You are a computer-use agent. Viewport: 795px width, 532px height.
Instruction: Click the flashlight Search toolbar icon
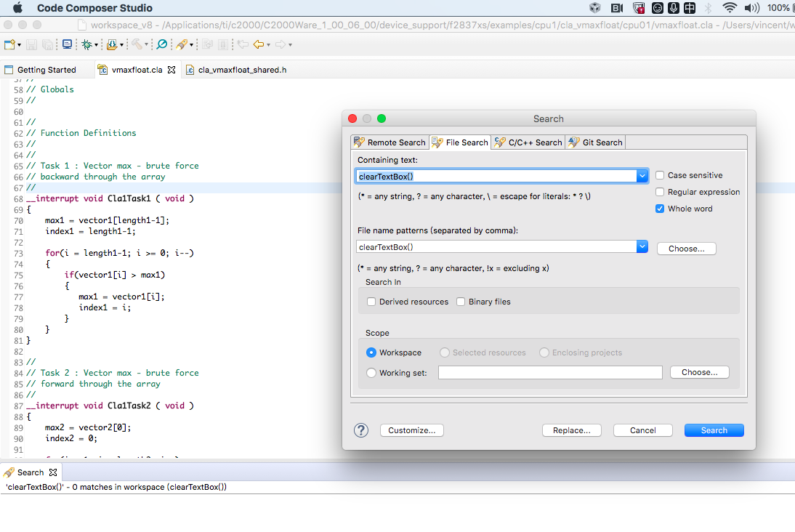182,44
